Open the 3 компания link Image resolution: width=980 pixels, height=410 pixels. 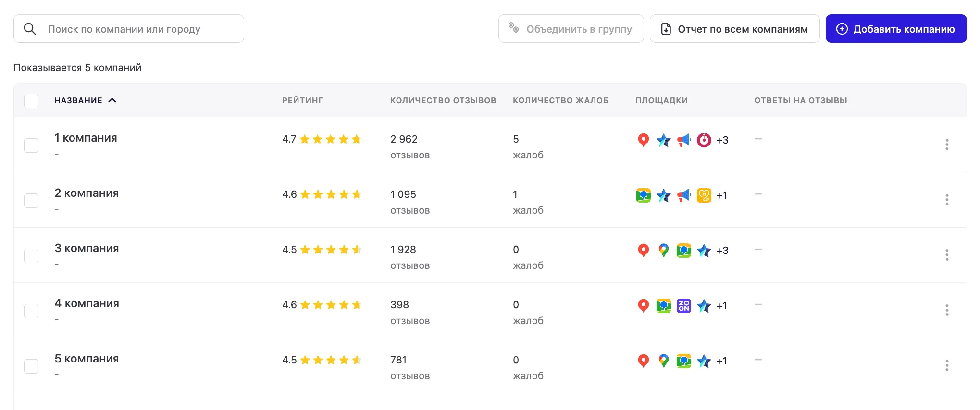point(87,248)
